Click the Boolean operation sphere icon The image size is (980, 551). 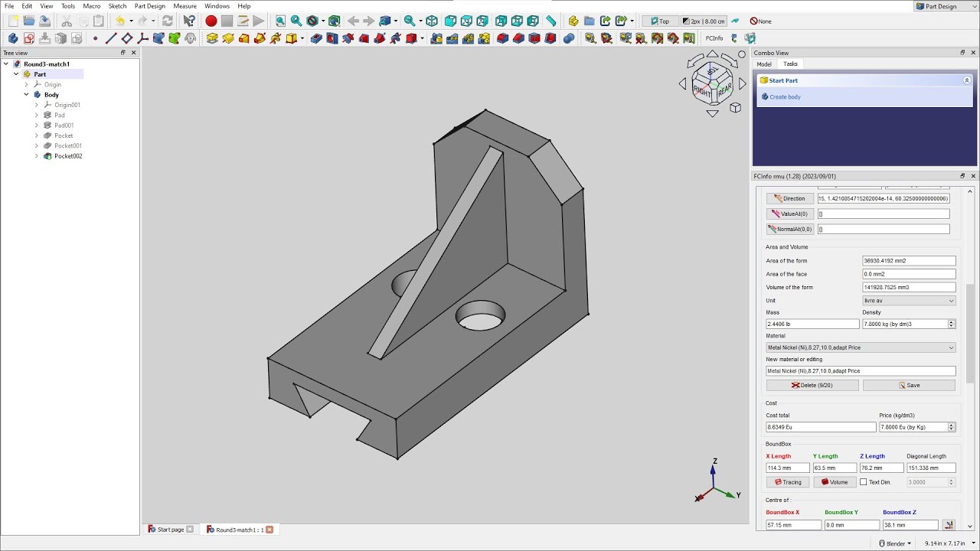[x=569, y=38]
